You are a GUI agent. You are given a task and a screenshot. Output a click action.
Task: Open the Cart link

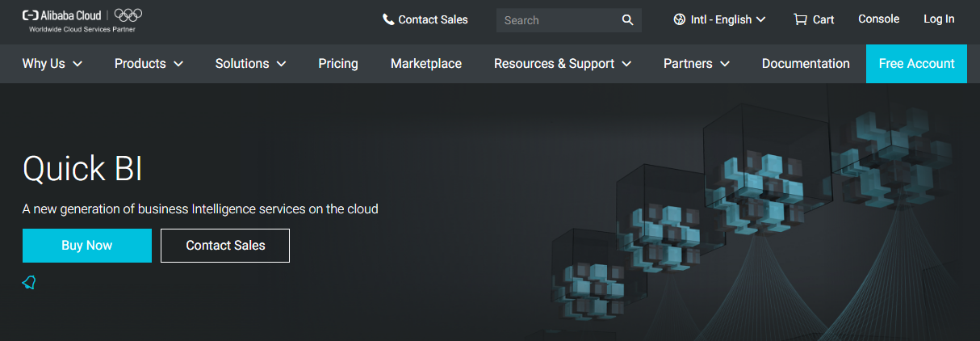click(x=815, y=19)
